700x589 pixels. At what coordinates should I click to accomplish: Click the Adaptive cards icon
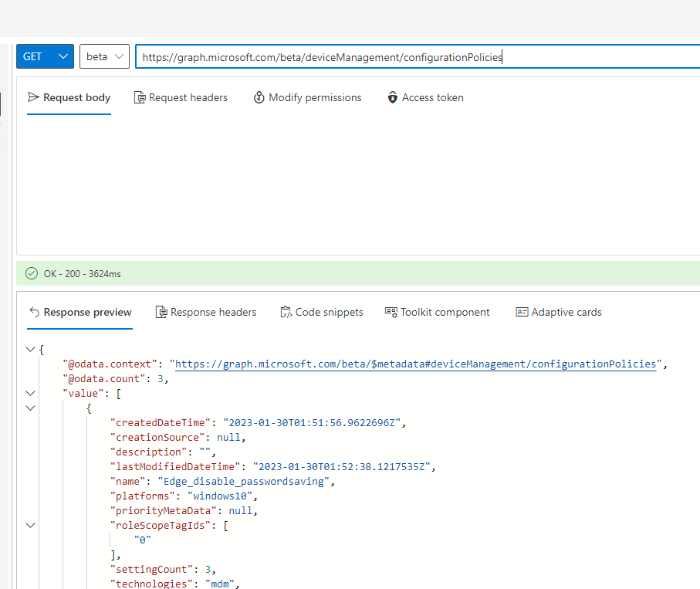(522, 312)
